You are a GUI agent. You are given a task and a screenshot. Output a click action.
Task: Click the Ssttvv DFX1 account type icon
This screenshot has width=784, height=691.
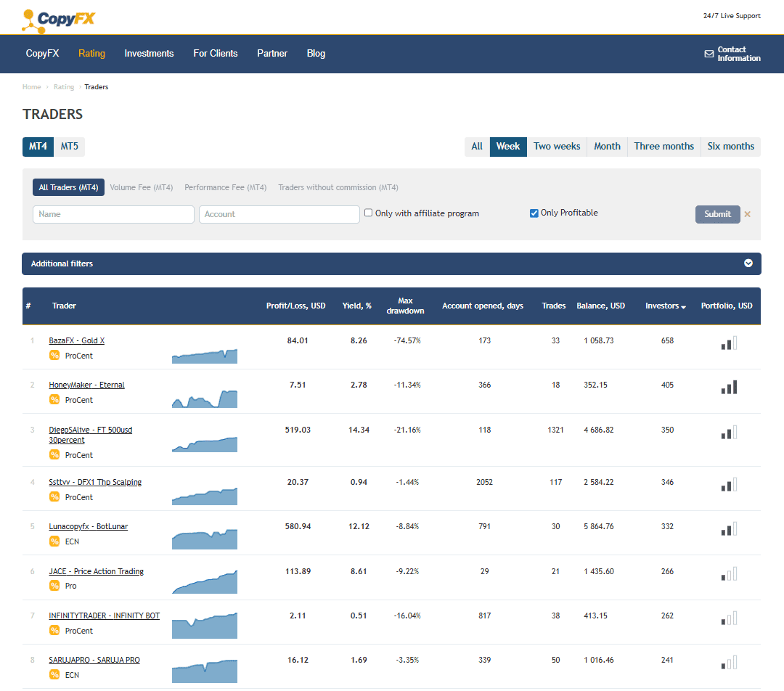click(x=54, y=497)
